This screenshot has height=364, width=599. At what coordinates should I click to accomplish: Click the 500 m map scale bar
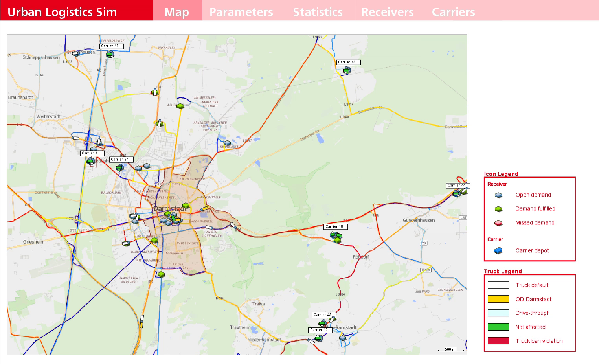[x=451, y=349]
